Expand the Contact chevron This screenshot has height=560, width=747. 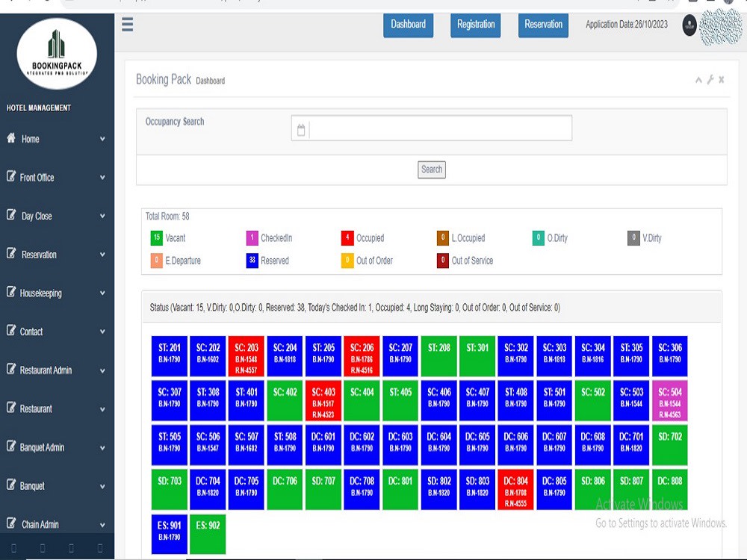102,332
